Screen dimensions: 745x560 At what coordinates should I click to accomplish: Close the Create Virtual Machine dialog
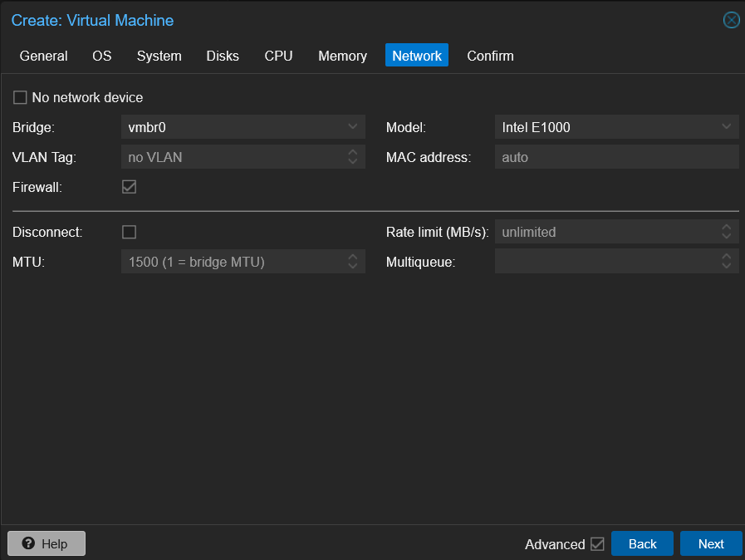coord(731,20)
